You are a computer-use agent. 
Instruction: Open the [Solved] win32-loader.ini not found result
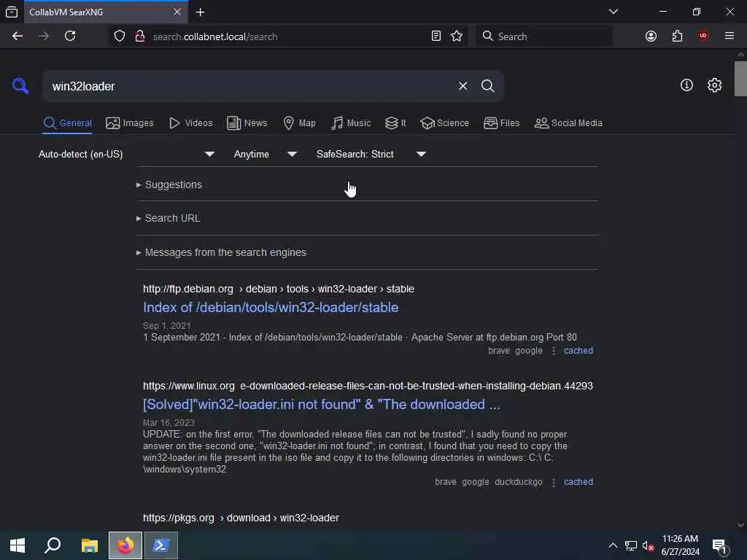pos(322,404)
